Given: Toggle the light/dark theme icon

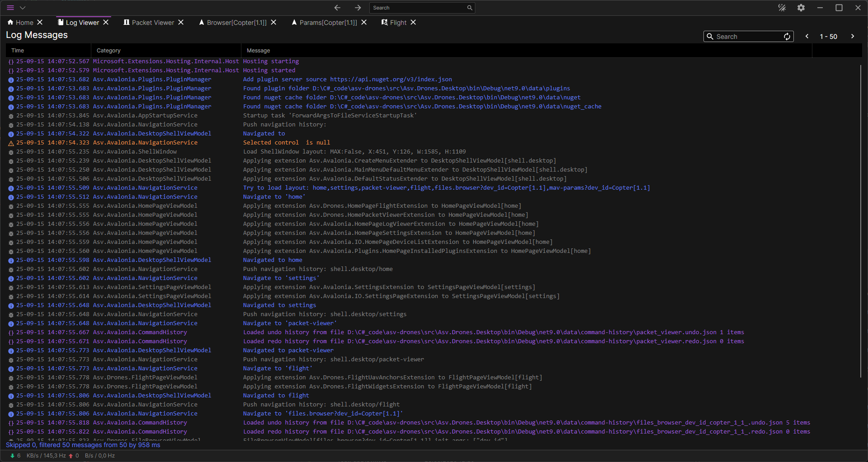Looking at the screenshot, I should [x=782, y=8].
